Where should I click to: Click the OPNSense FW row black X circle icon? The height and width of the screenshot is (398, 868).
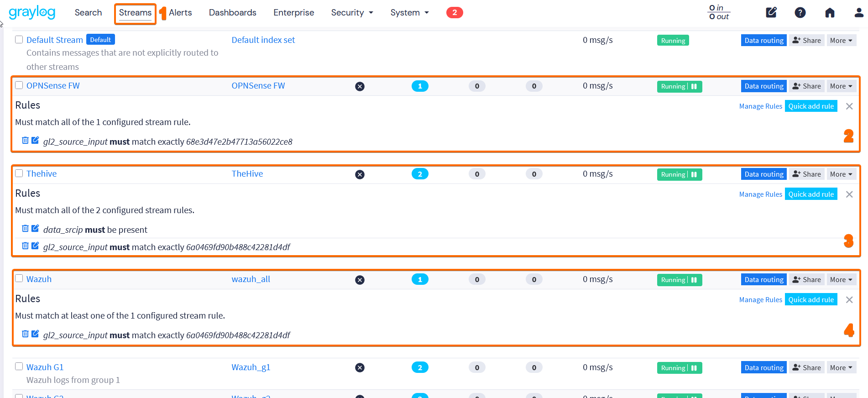click(x=360, y=86)
